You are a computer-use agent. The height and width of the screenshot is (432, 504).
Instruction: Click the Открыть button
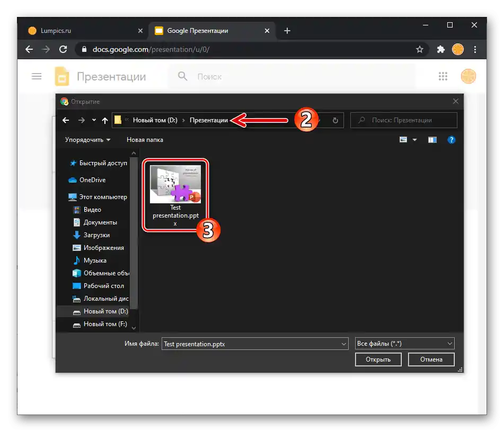click(378, 359)
